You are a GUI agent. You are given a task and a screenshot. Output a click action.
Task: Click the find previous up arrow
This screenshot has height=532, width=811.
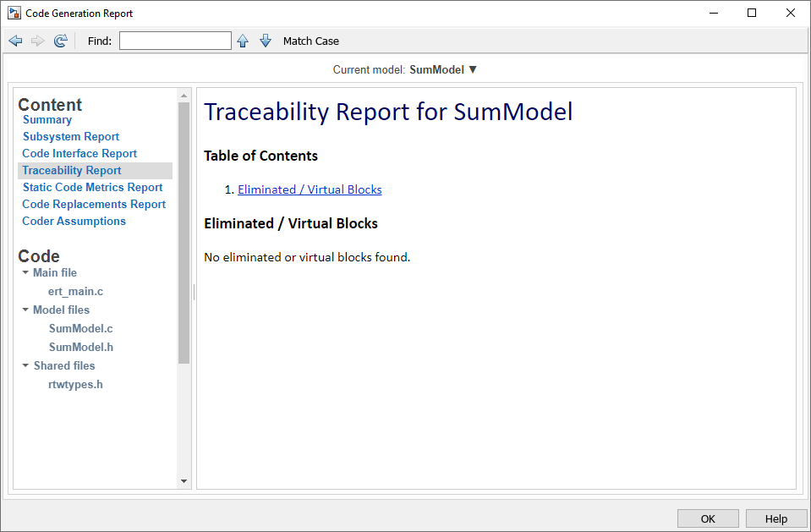point(243,41)
